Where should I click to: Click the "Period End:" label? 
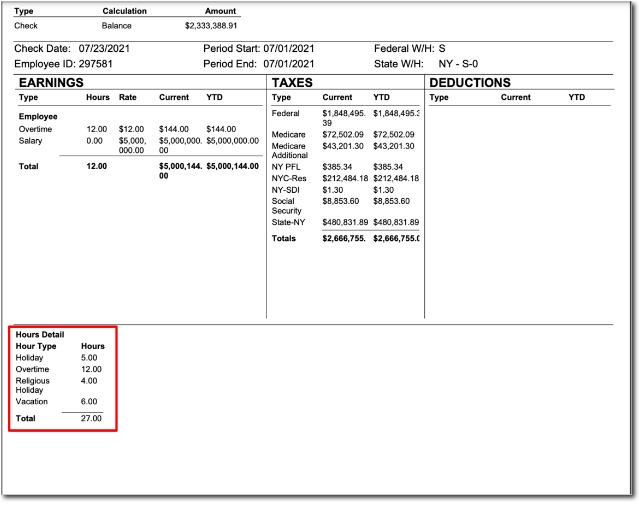tap(230, 64)
